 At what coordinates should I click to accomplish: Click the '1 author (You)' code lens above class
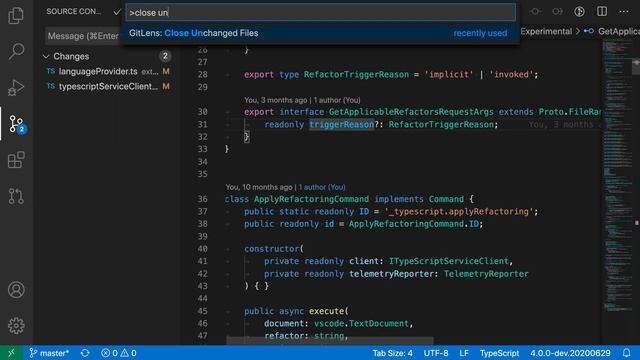tap(322, 187)
